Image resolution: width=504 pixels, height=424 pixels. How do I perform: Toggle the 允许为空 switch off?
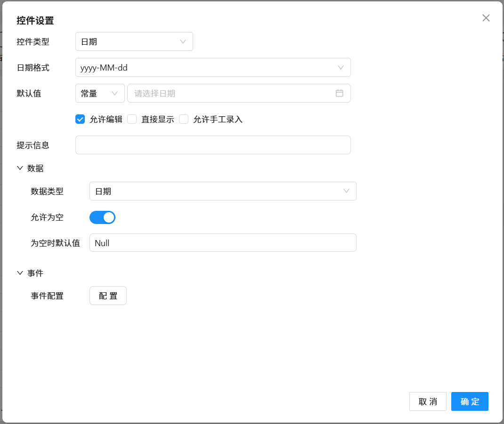pos(102,217)
